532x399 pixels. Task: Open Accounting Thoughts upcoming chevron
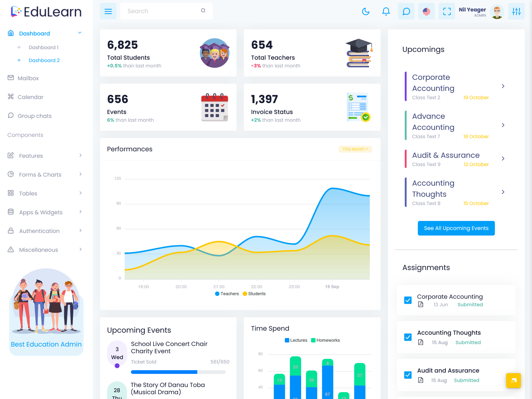(503, 192)
